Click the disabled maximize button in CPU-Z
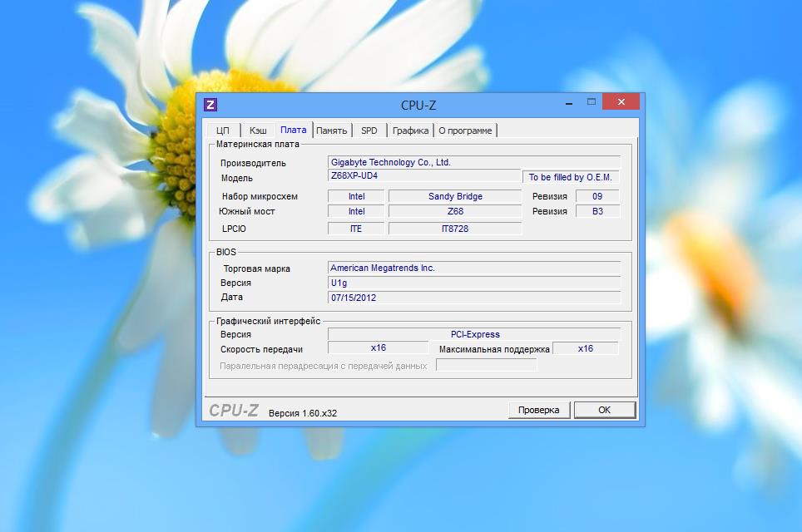This screenshot has height=532, width=802. pyautogui.click(x=592, y=101)
